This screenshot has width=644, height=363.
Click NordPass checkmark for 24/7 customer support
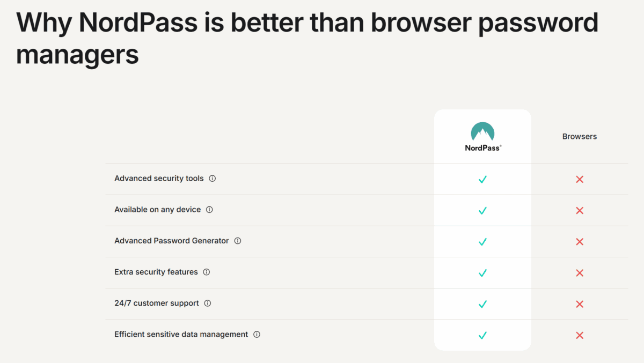pyautogui.click(x=482, y=304)
